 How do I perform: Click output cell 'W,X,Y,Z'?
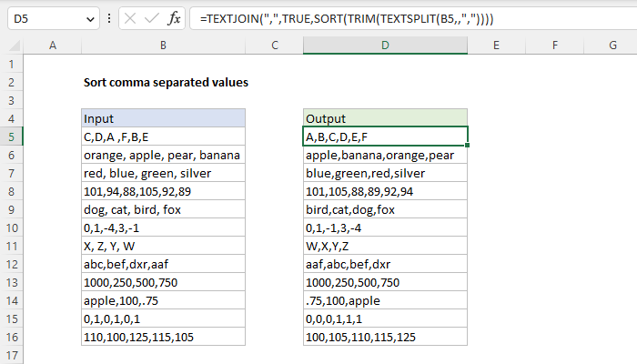pos(385,246)
